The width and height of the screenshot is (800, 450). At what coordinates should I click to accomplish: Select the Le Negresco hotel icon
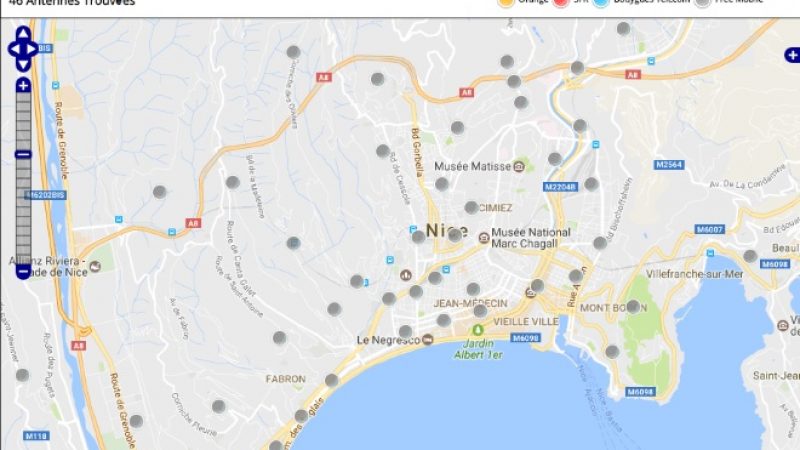[428, 340]
